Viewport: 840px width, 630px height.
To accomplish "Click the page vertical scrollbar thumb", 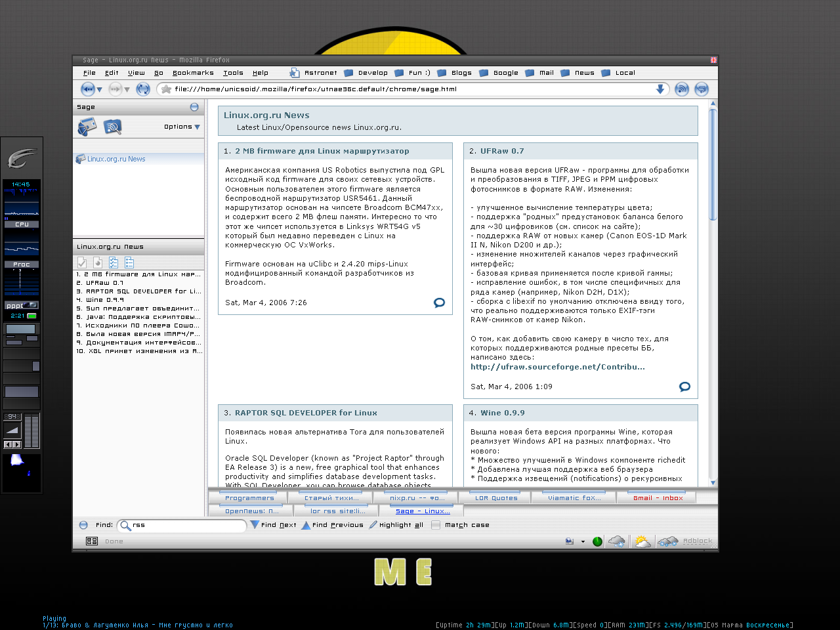I will (x=713, y=164).
